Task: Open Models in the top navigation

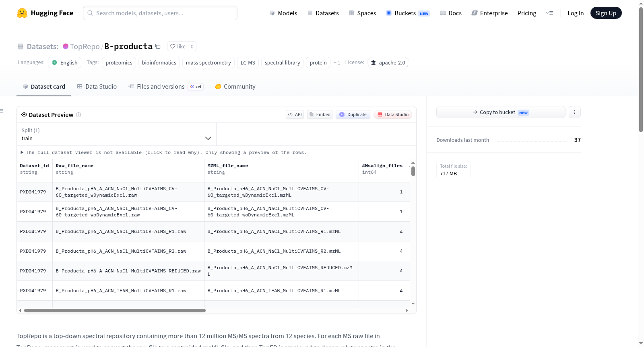Action: point(283,13)
